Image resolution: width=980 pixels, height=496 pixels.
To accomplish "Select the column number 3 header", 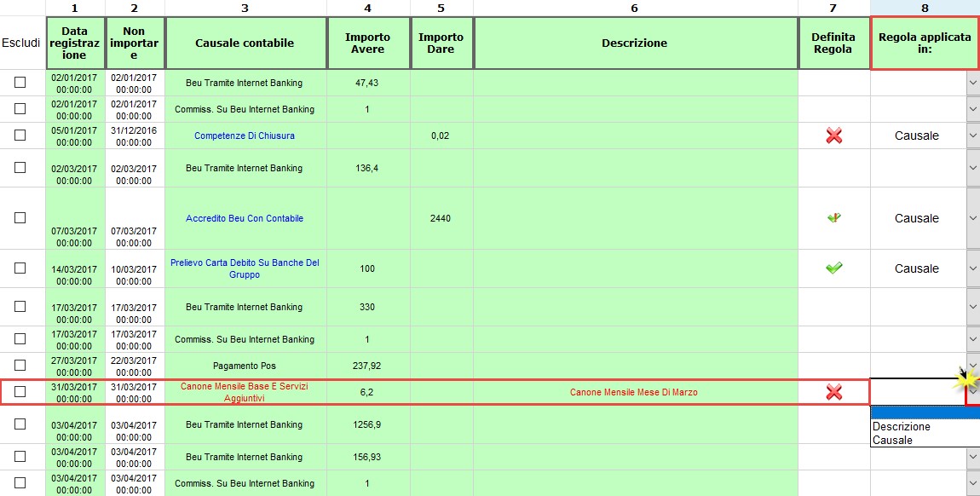I will pyautogui.click(x=245, y=9).
